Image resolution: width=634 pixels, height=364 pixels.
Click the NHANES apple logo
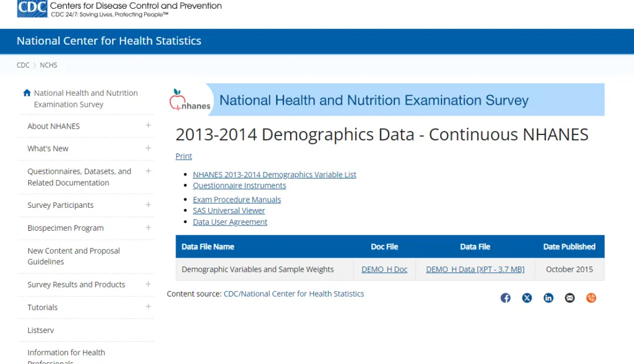tap(190, 100)
